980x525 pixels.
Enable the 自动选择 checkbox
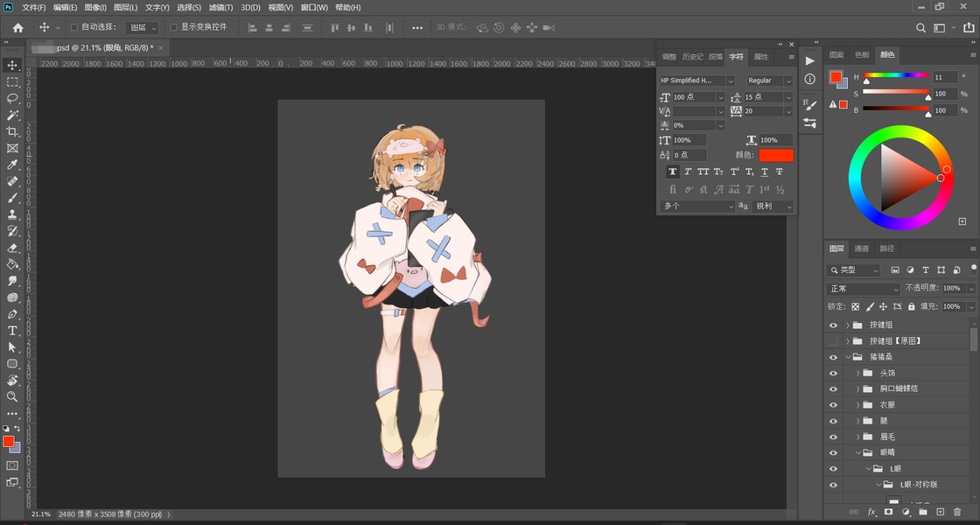click(74, 27)
